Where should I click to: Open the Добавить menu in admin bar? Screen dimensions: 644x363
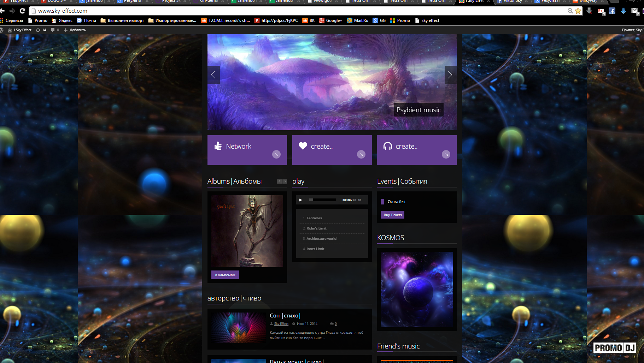point(75,30)
